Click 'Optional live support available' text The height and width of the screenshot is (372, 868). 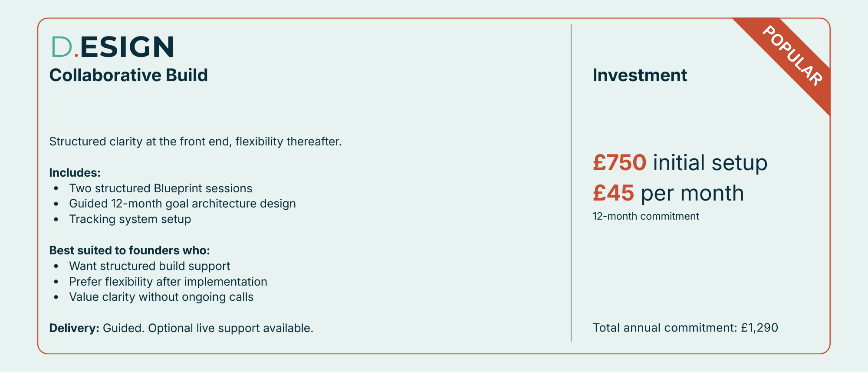click(x=230, y=328)
